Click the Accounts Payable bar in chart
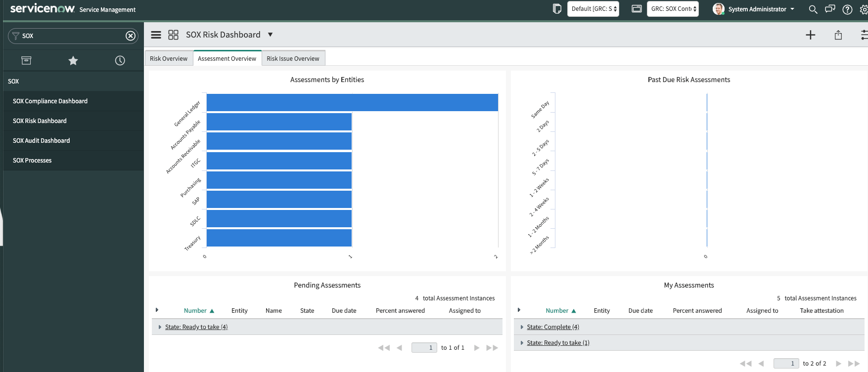The width and height of the screenshot is (868, 372). click(279, 122)
